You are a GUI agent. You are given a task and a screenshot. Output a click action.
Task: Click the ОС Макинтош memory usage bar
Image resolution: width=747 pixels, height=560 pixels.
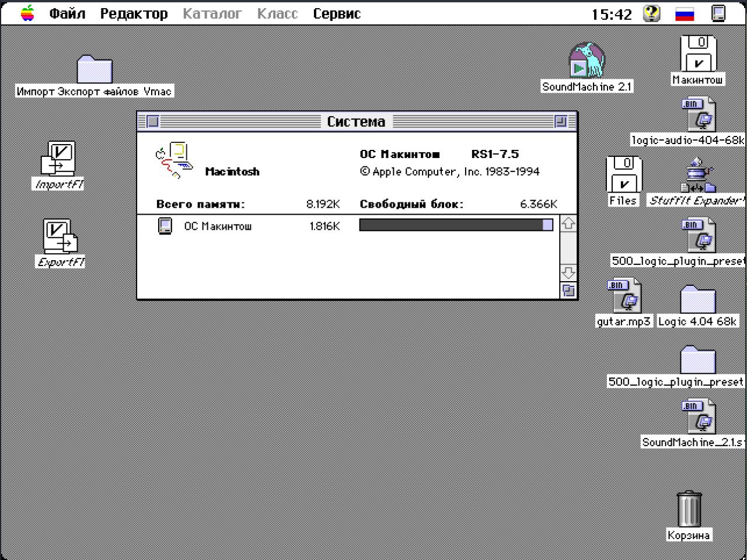[456, 225]
